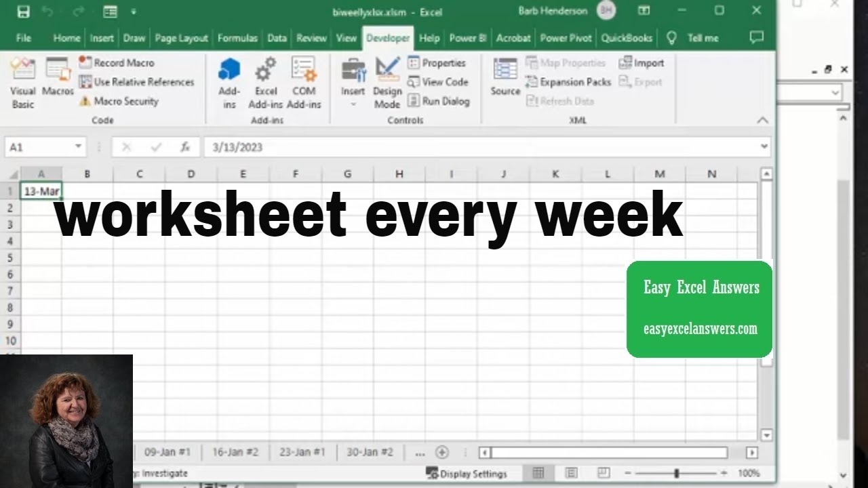Add a new sheet with plus icon

coord(442,452)
